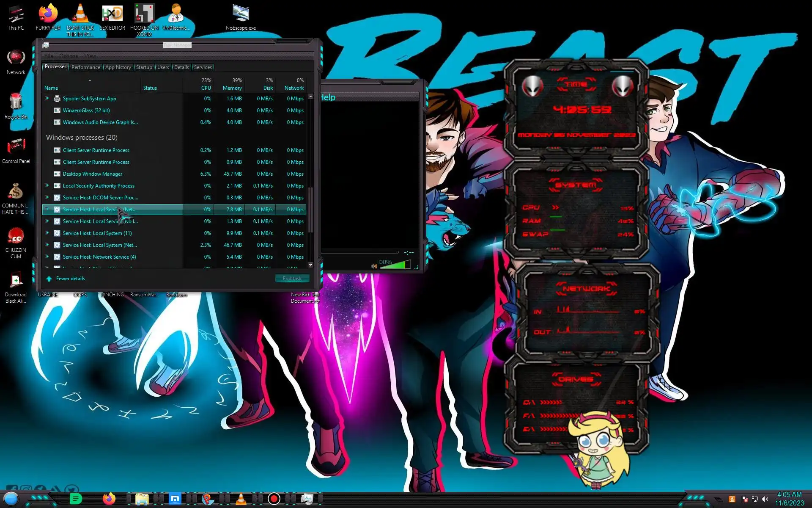Click Fewer details link
The width and height of the screenshot is (812, 508).
[x=70, y=278]
